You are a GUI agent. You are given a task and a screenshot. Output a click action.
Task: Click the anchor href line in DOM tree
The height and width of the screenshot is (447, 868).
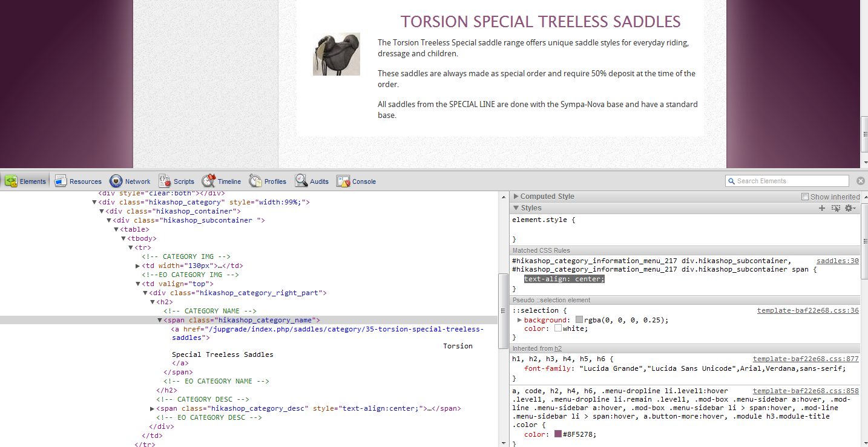point(327,333)
